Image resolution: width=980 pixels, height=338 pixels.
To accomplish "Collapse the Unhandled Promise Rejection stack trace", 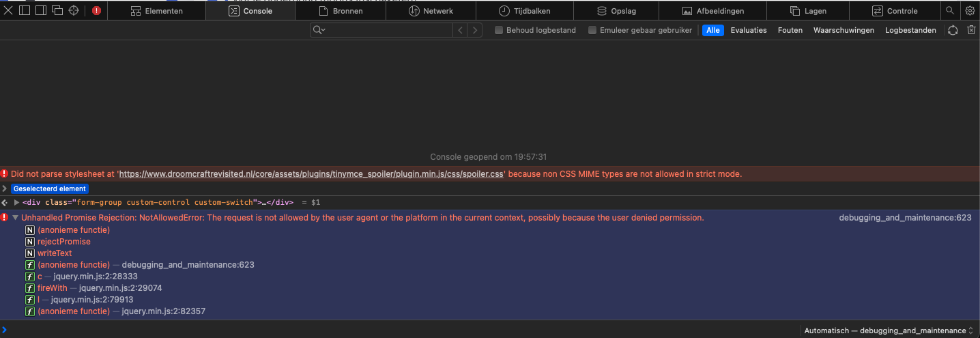I will coord(15,217).
